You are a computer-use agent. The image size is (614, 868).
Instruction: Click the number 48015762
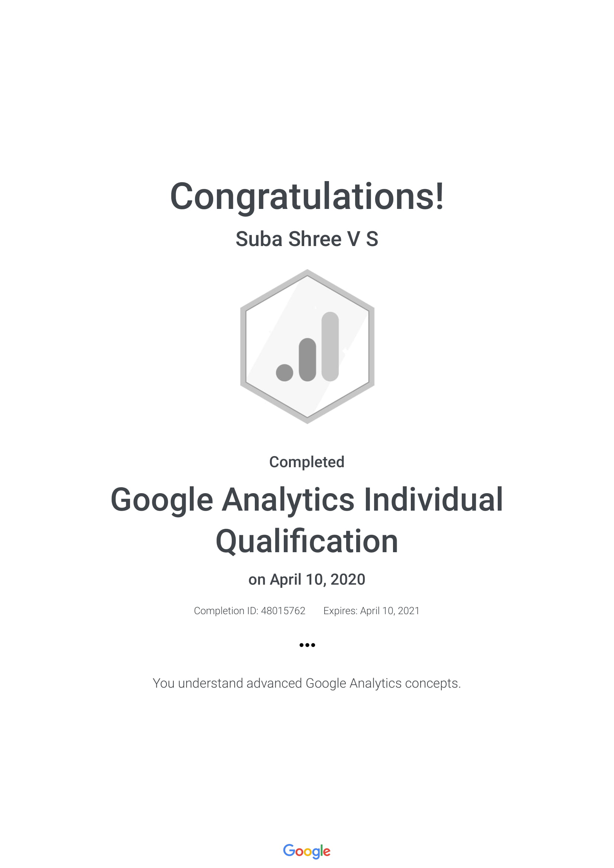tap(283, 611)
